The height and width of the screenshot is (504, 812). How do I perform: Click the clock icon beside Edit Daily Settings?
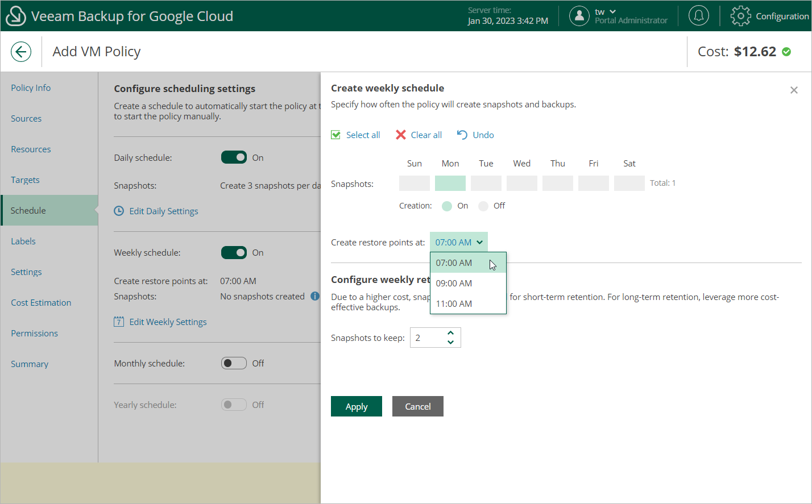[x=119, y=211]
